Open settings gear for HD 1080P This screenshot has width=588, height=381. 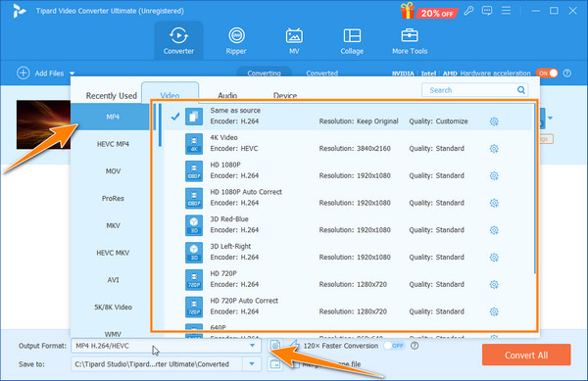tap(494, 175)
